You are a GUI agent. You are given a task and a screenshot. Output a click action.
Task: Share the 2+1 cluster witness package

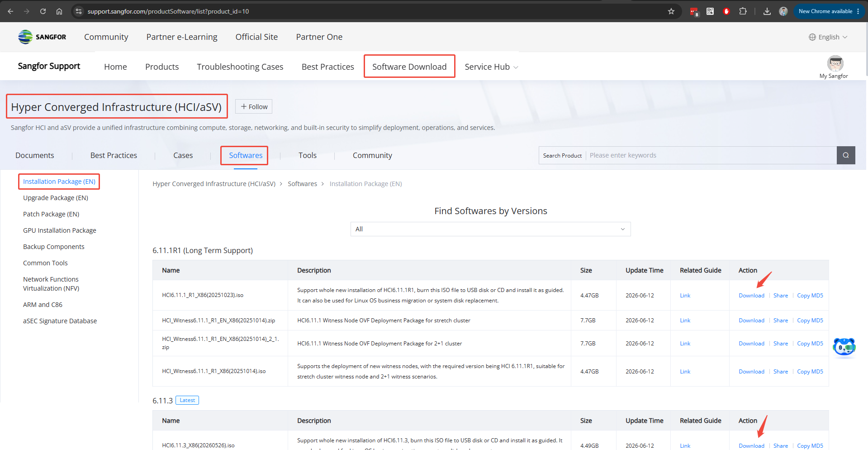coord(780,344)
